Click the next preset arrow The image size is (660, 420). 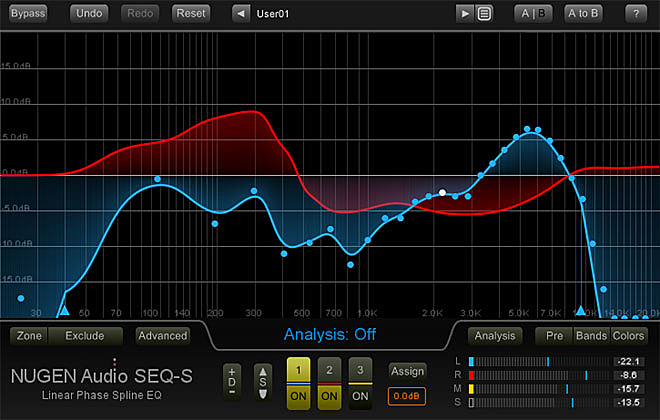tap(465, 13)
